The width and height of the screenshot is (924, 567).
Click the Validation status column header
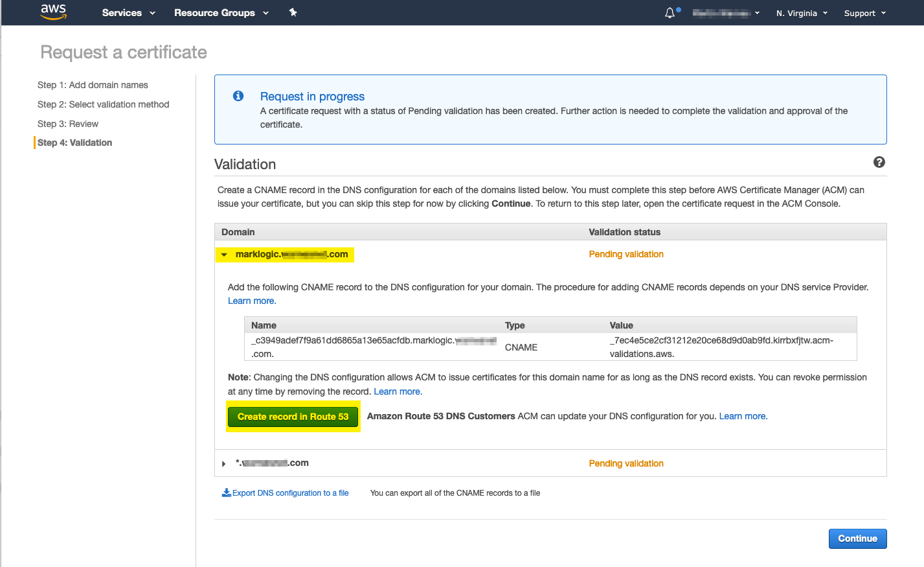coord(625,232)
